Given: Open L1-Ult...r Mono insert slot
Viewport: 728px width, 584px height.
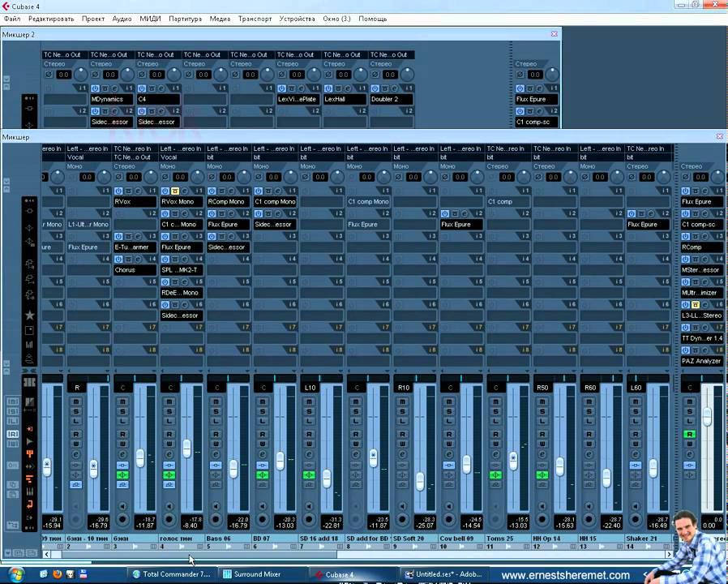Looking at the screenshot, I should tap(88, 225).
